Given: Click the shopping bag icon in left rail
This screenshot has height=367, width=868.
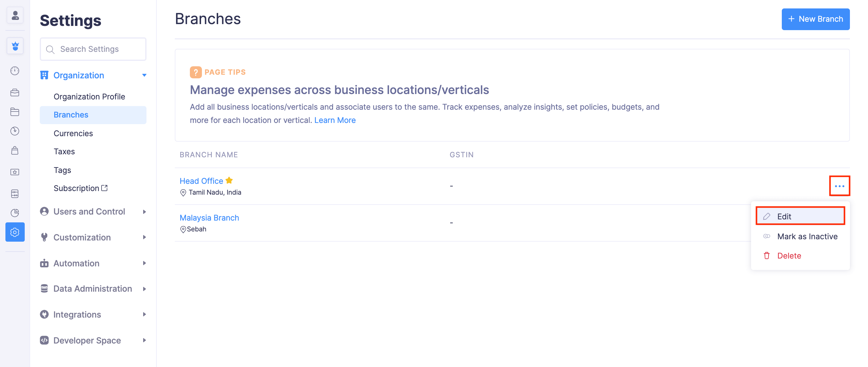Looking at the screenshot, I should (15, 150).
